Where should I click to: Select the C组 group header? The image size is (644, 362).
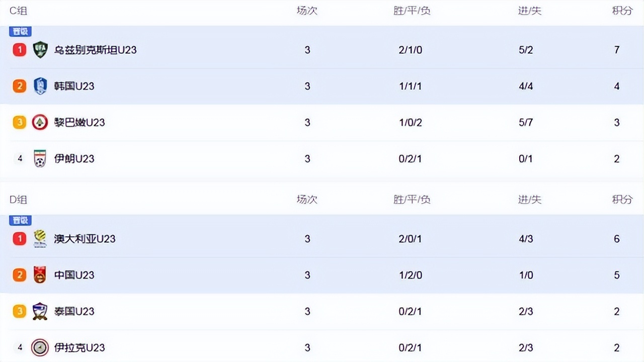tap(19, 11)
